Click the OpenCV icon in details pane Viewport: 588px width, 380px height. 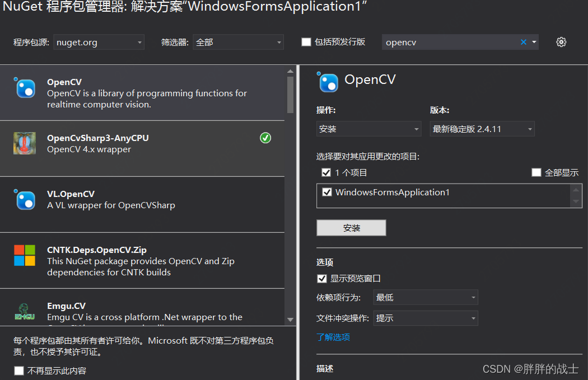click(x=328, y=82)
